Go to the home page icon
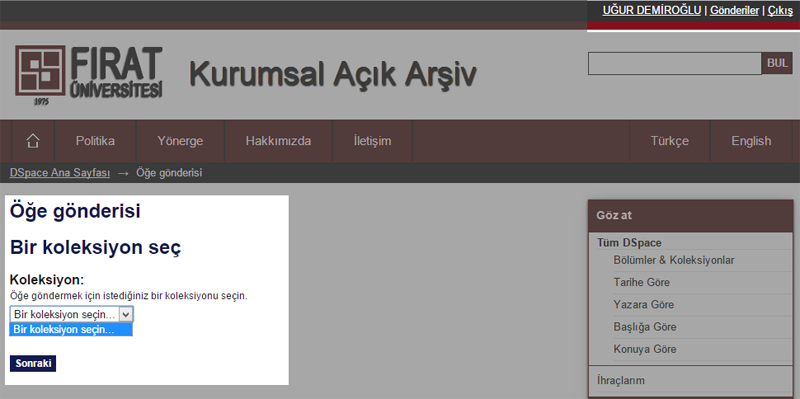 [33, 141]
